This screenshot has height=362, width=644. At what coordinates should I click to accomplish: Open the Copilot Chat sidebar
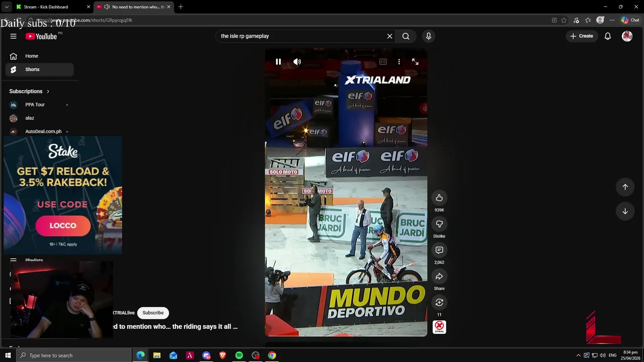click(630, 20)
